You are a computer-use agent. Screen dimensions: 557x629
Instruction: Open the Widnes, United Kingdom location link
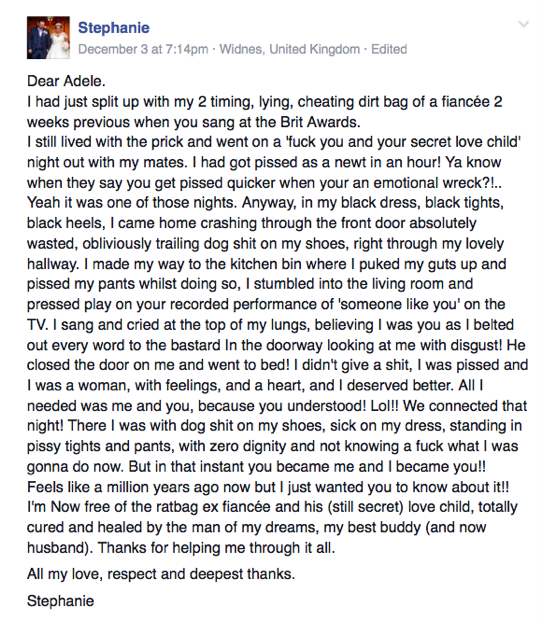(290, 49)
